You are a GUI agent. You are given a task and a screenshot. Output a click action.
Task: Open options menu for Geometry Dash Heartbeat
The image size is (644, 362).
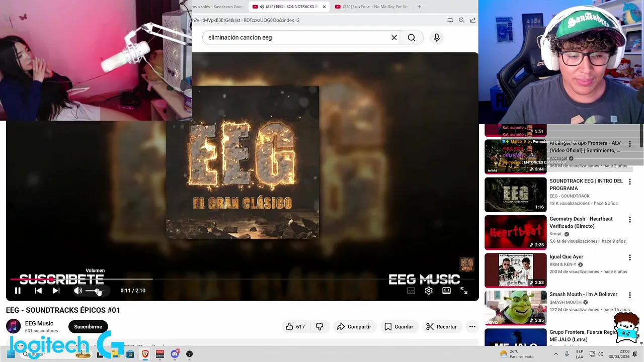(x=629, y=220)
